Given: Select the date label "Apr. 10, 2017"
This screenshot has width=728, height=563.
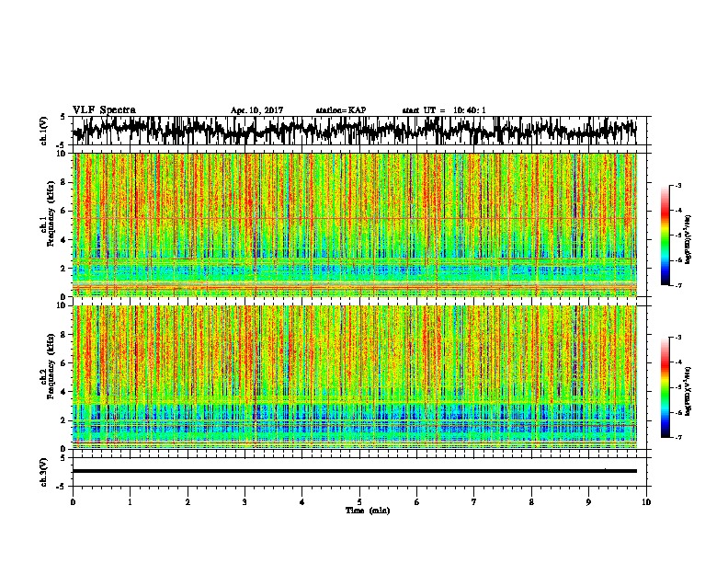Looking at the screenshot, I should (256, 110).
